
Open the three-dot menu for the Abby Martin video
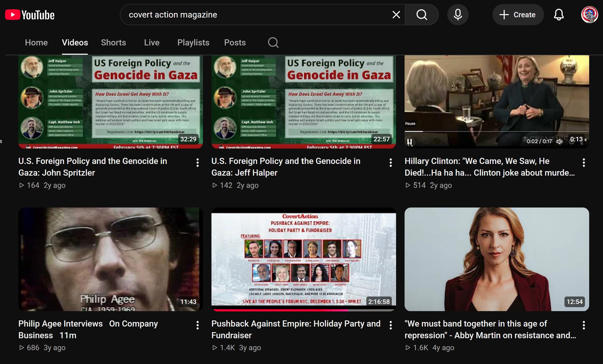point(584,325)
